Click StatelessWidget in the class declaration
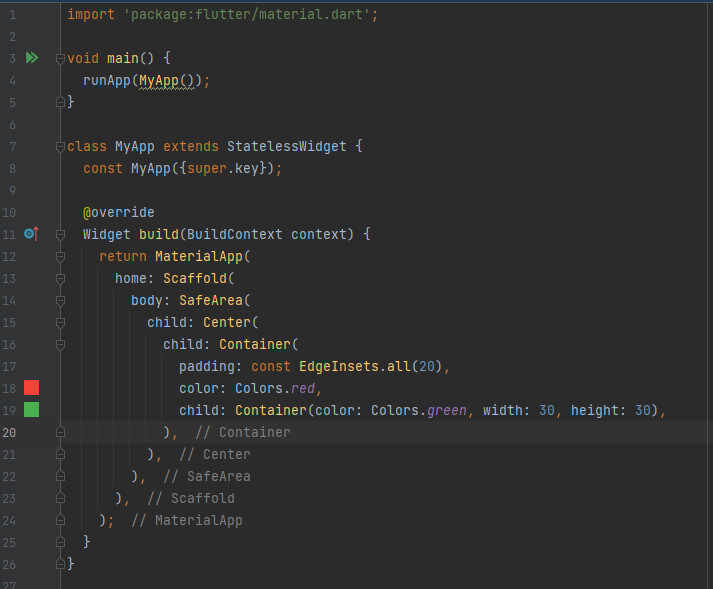 tap(287, 146)
